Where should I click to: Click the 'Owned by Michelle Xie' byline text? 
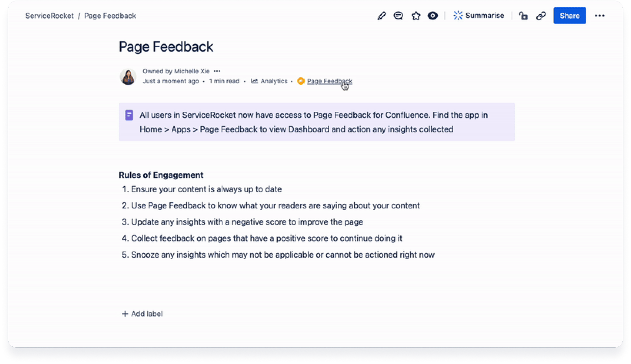tap(176, 71)
